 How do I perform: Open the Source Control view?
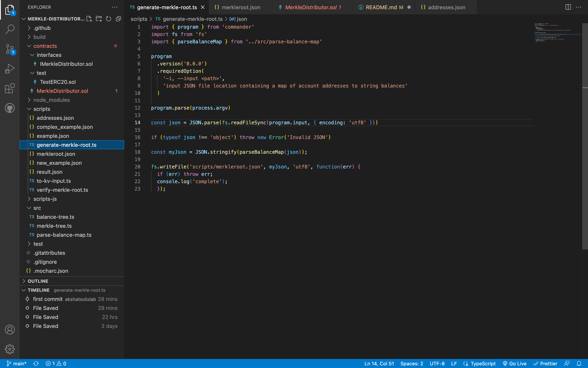pos(10,49)
